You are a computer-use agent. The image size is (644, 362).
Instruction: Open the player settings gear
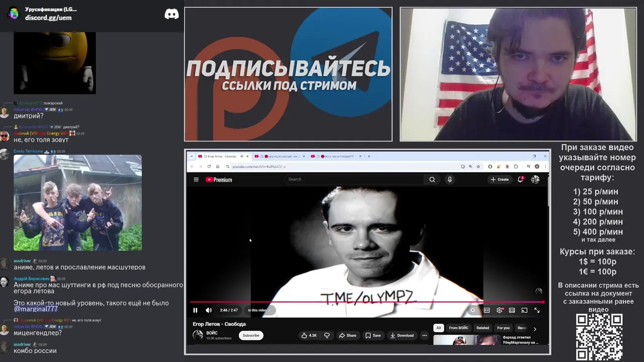pyautogui.click(x=499, y=310)
